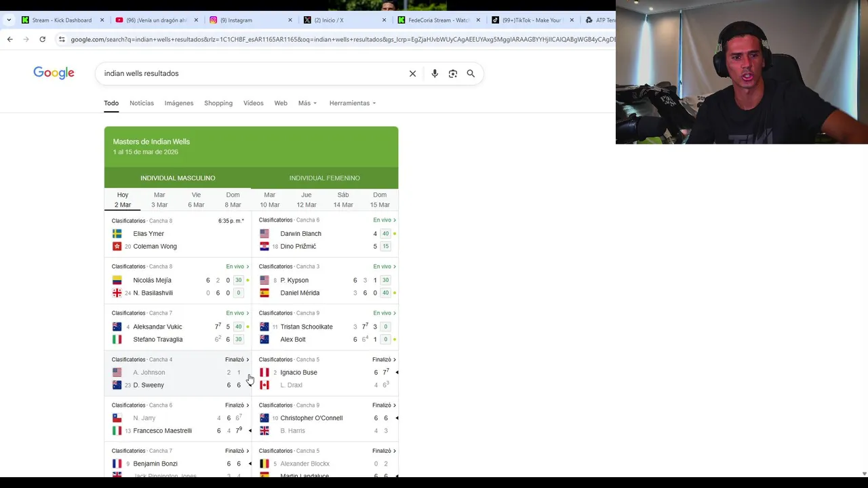The width and height of the screenshot is (868, 488).
Task: Select Dom 15 Mar date
Action: tap(380, 200)
